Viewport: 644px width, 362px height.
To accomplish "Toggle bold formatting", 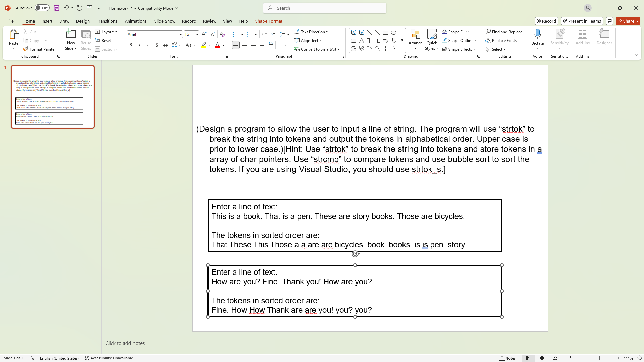I will click(131, 45).
